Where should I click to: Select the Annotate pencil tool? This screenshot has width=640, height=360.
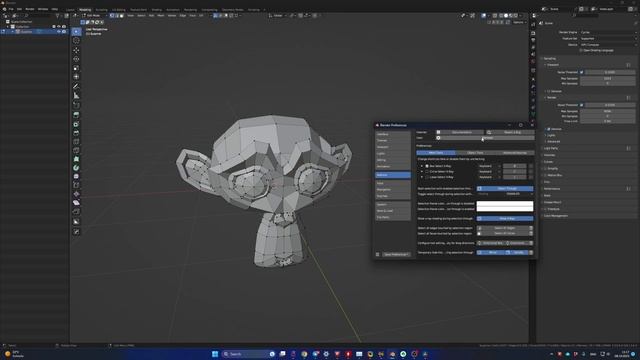pos(76,86)
